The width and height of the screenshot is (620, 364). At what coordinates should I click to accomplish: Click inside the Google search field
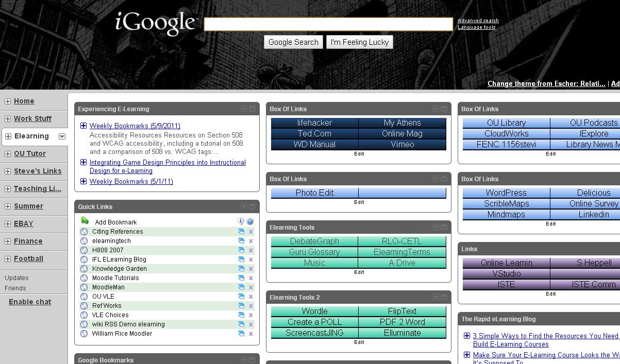coord(328,24)
